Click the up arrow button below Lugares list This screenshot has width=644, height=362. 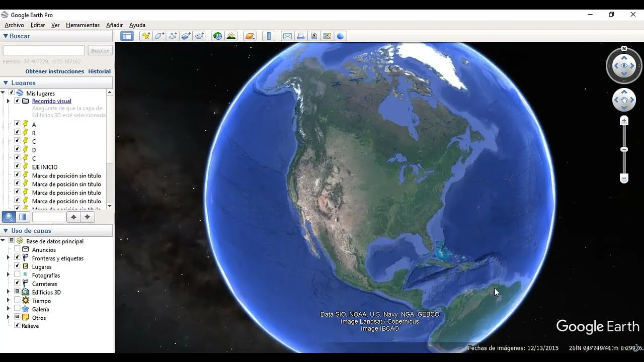[73, 217]
